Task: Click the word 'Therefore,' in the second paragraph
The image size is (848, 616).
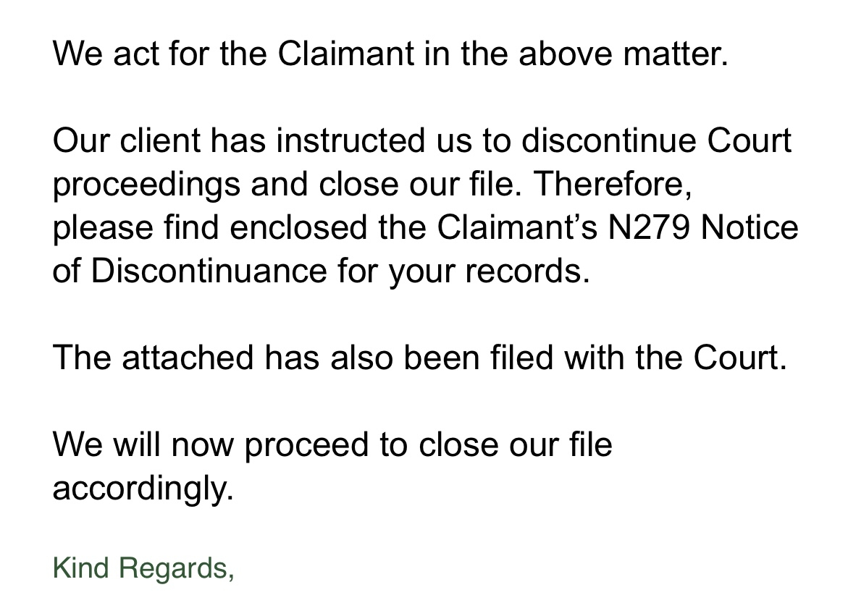Action: point(613,184)
